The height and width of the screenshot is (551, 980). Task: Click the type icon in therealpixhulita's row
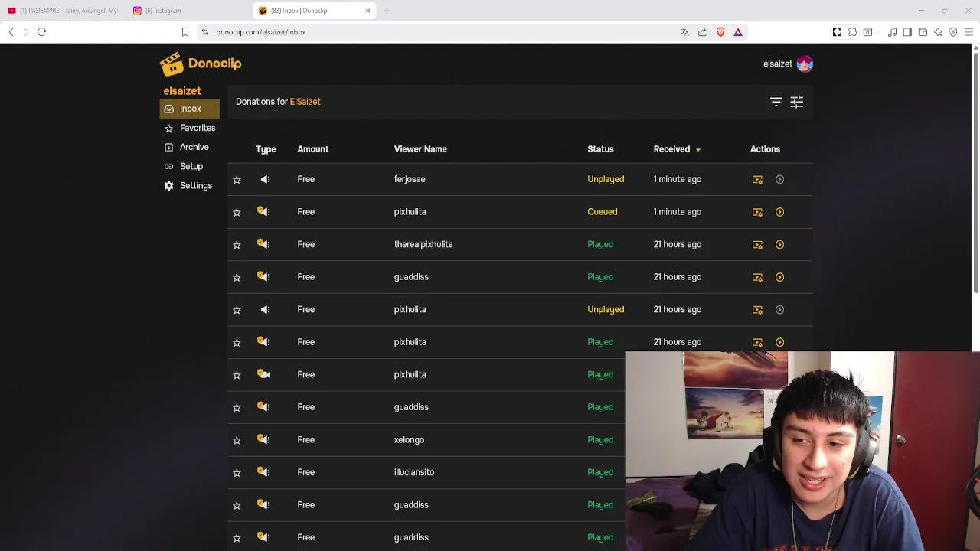click(263, 244)
